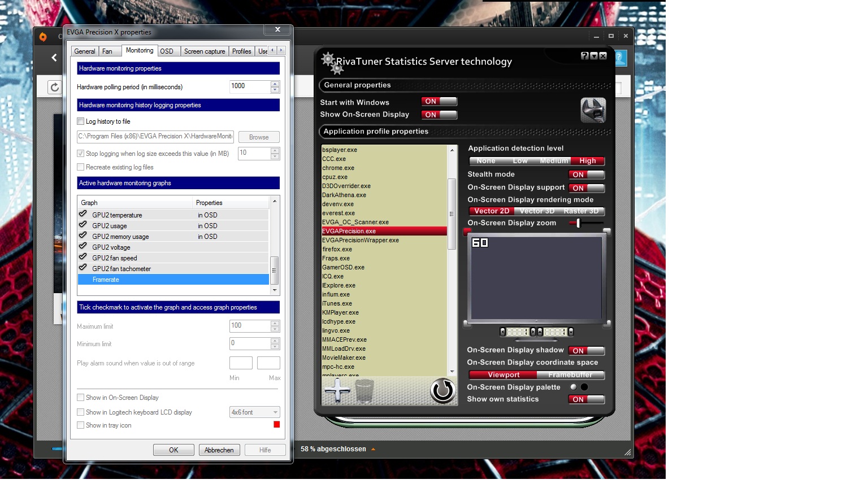The image size is (868, 488).
Task: Toggle On-Screen Display support switch
Action: tap(587, 188)
